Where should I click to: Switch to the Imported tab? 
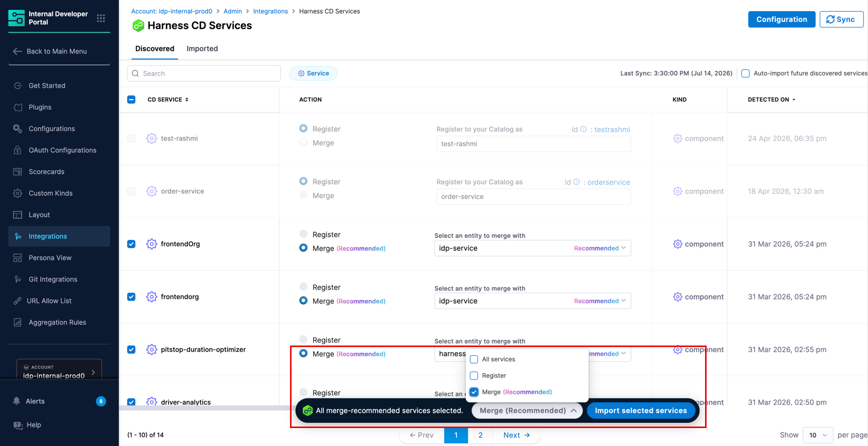202,49
